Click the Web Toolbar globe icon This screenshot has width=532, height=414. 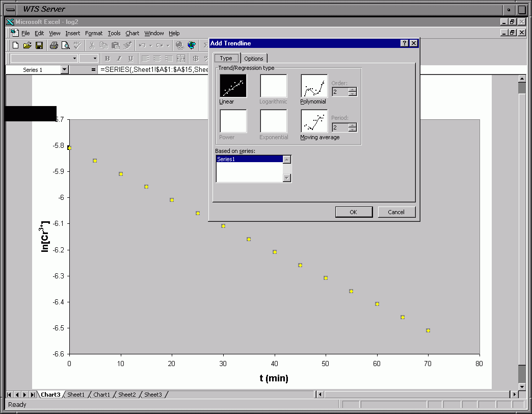click(x=192, y=45)
